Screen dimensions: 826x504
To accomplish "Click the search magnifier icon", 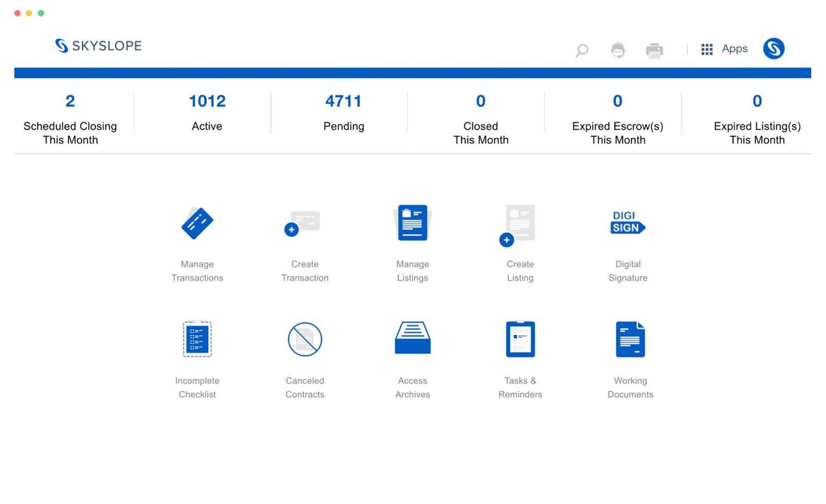I will (581, 50).
